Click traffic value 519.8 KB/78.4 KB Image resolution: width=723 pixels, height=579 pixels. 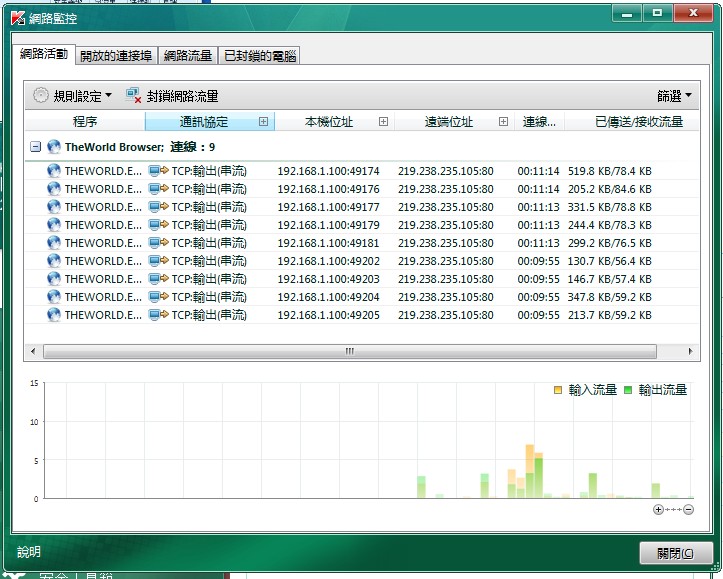tap(610, 171)
